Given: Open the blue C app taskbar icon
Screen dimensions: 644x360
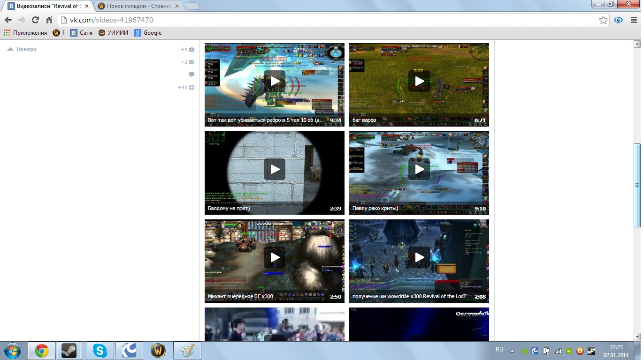Looking at the screenshot, I should 129,351.
